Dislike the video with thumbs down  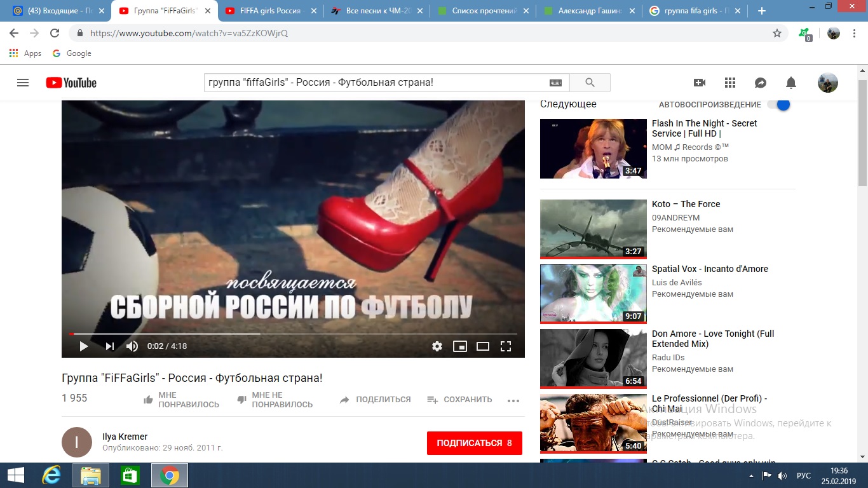pos(241,400)
